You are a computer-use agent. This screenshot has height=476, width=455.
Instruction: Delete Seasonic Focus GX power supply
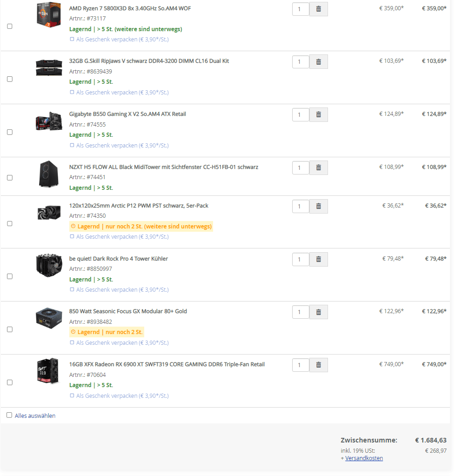pyautogui.click(x=318, y=312)
